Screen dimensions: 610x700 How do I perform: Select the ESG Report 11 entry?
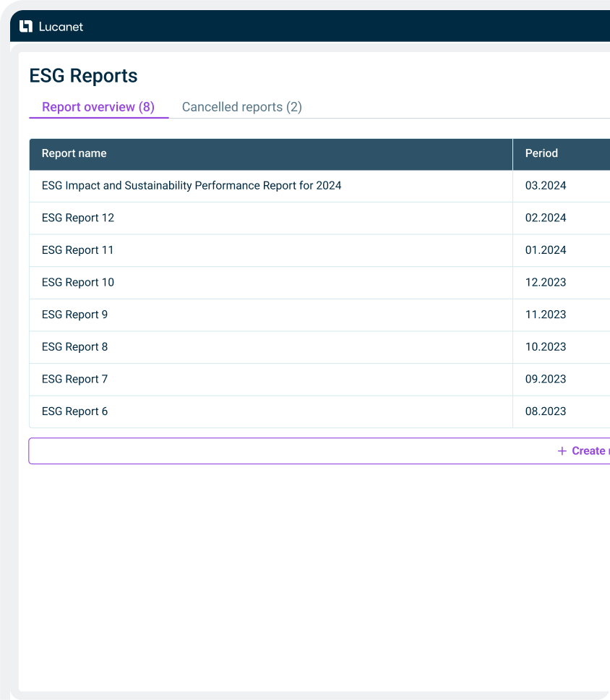tap(78, 250)
